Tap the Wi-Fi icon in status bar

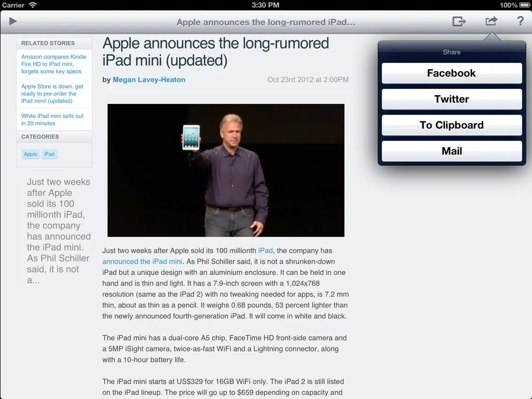coord(33,5)
